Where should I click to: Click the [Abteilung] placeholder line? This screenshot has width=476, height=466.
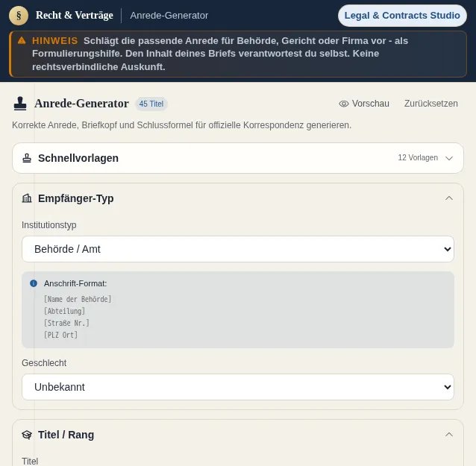tap(64, 311)
